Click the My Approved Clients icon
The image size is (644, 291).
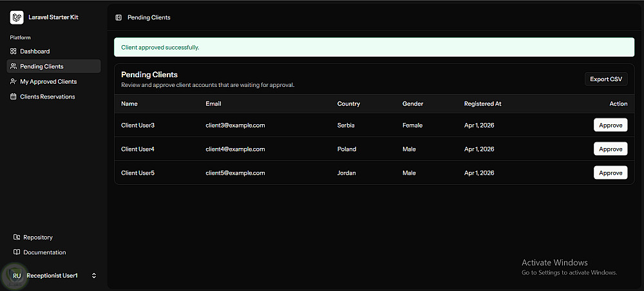[x=13, y=82]
